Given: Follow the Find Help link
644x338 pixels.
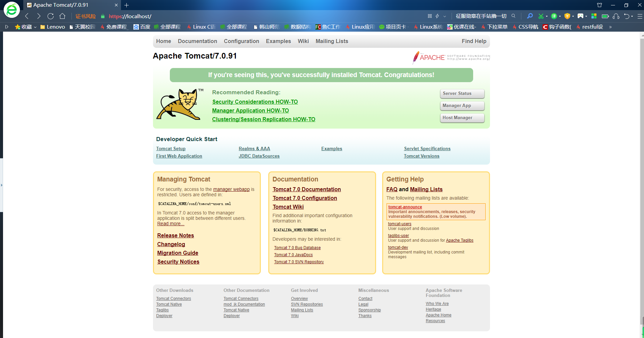Looking at the screenshot, I should coord(474,41).
